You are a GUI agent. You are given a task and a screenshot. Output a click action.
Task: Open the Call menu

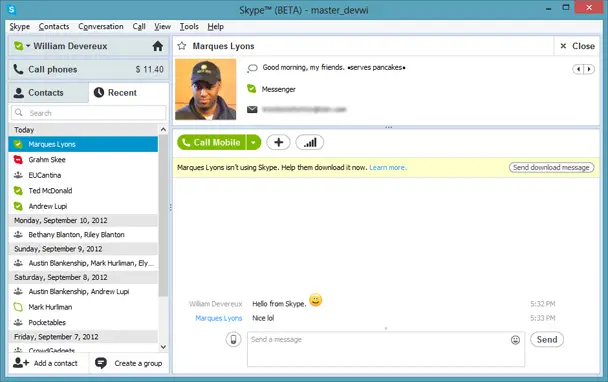tap(139, 27)
